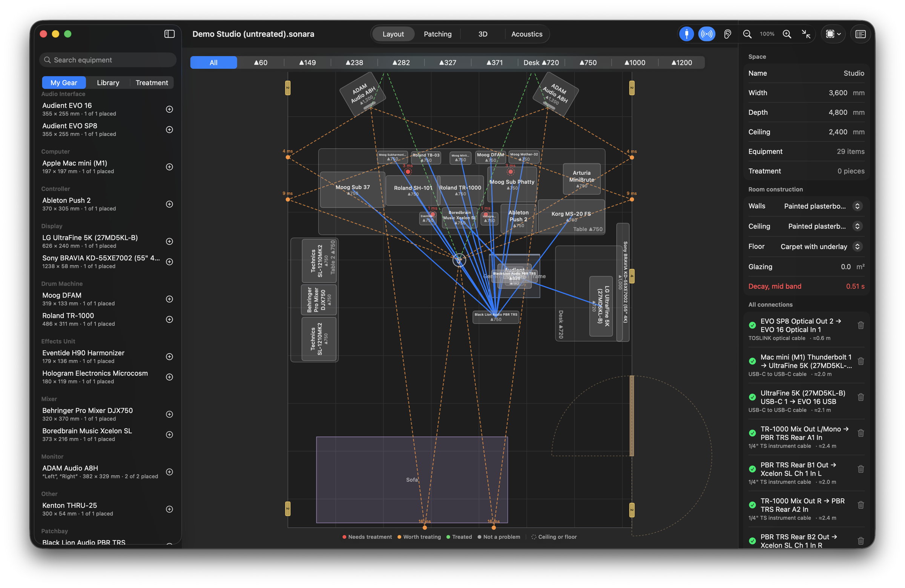Select the ▲1000 height filter
Viewport: 905px width, 588px height.
(x=635, y=63)
